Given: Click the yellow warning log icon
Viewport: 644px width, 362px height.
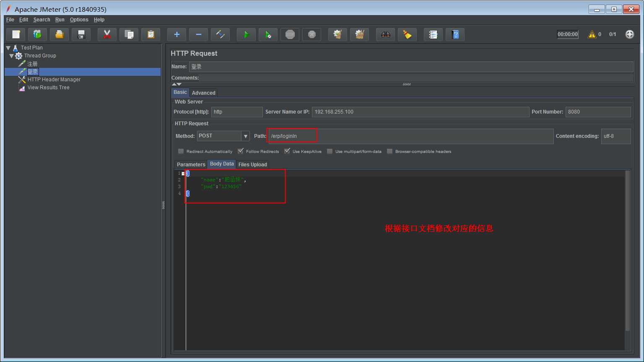Looking at the screenshot, I should 592,34.
